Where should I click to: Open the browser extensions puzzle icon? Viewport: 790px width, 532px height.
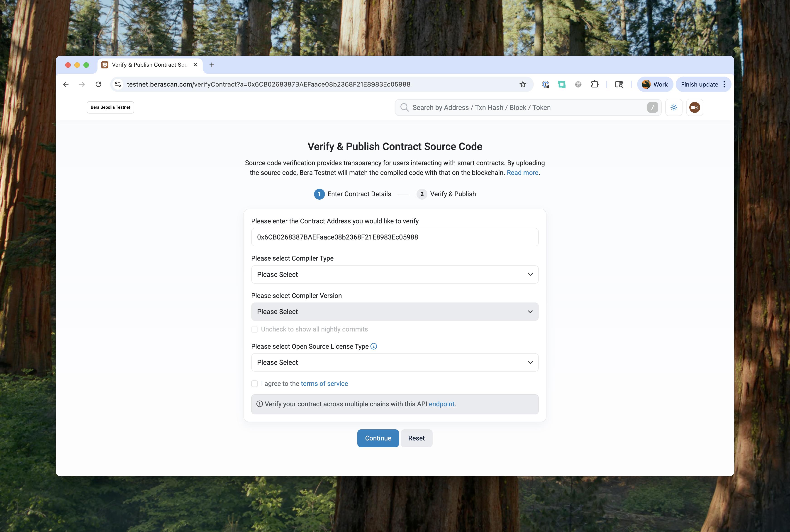[595, 84]
